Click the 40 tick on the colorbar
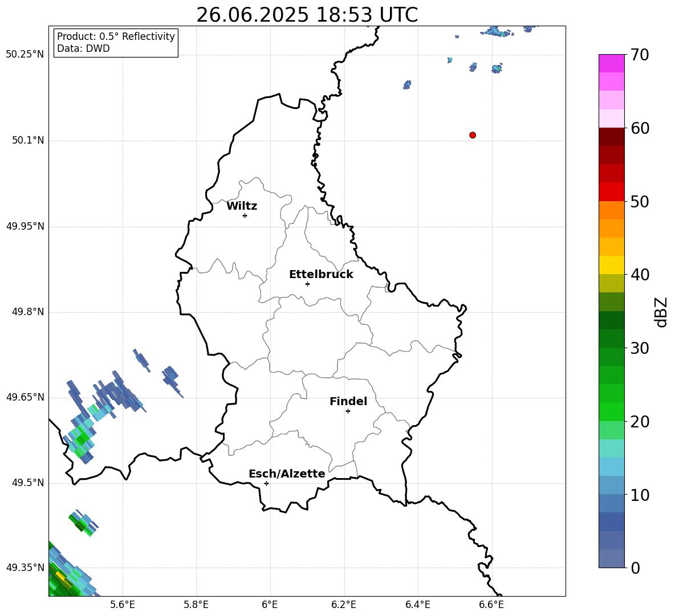675x616 pixels. coord(640,275)
